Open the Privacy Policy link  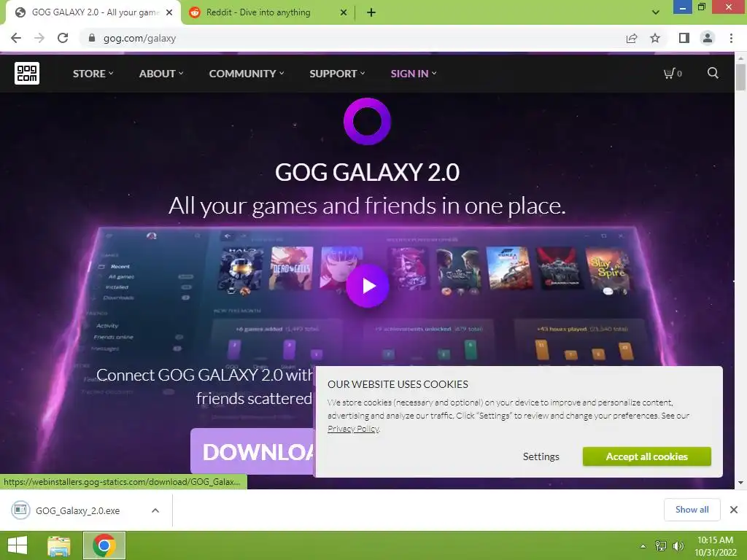pyautogui.click(x=353, y=429)
